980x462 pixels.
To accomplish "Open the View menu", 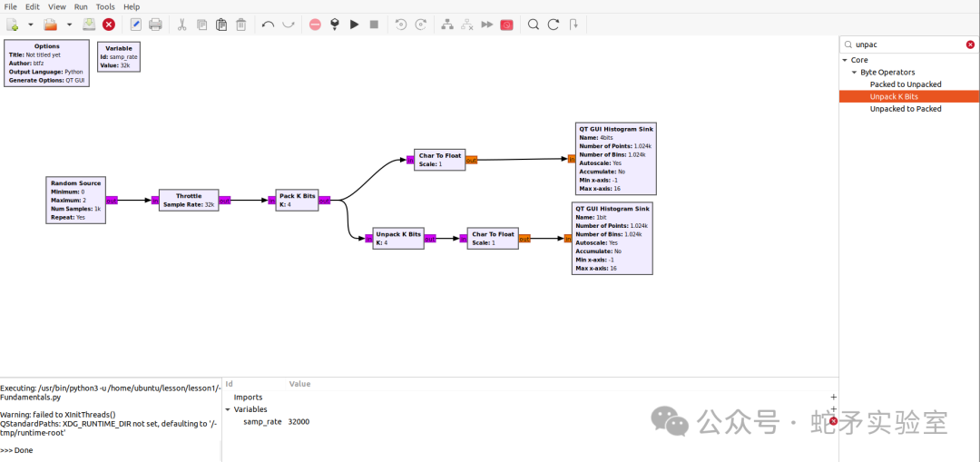I will tap(57, 6).
